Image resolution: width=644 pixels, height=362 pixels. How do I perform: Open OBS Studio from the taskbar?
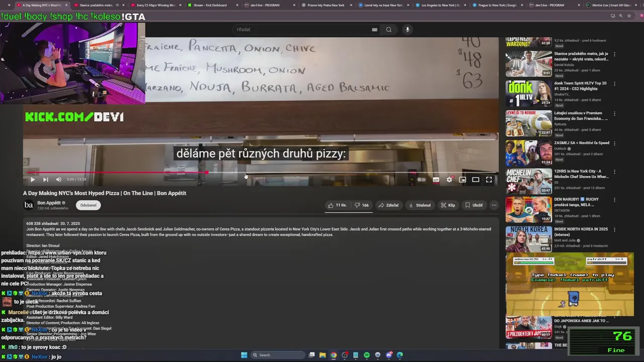(345, 355)
